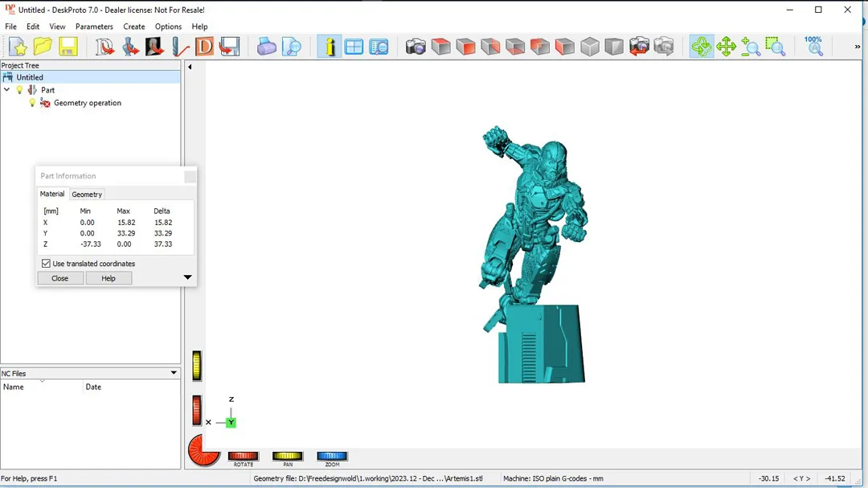Open a project with the yellow folder icon
The image size is (868, 488).
tap(43, 47)
